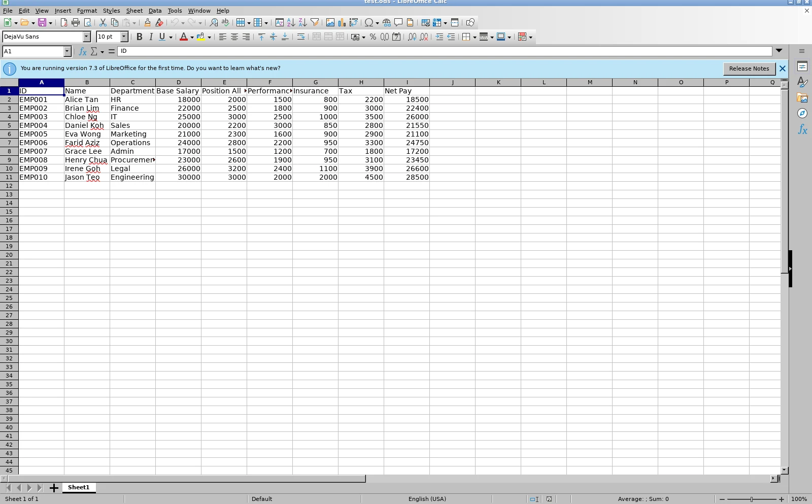
Task: Toggle Wrap Text for the cells
Action: (x=301, y=37)
